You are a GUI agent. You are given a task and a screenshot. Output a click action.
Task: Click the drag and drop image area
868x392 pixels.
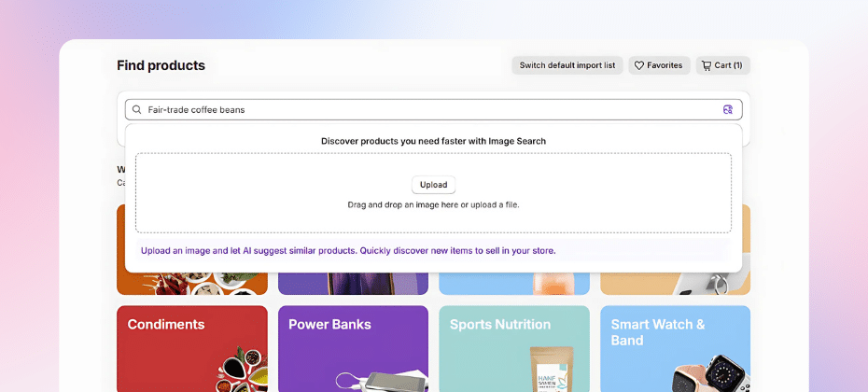click(433, 192)
